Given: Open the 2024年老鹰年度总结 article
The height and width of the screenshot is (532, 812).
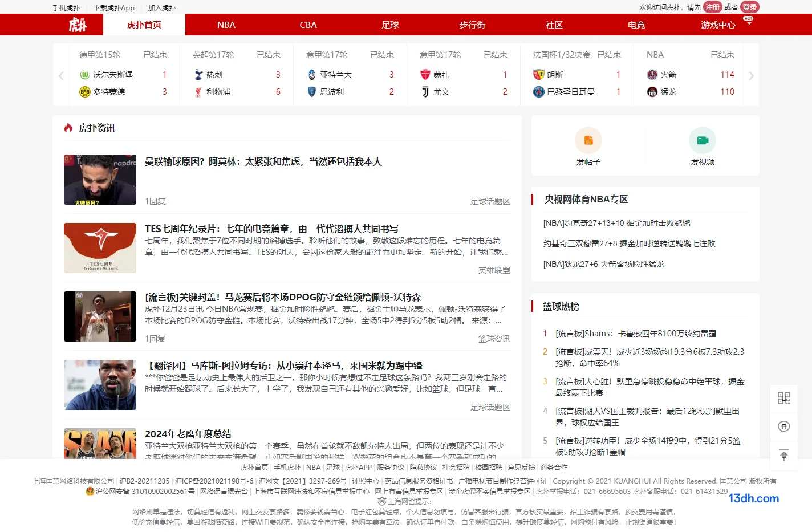Looking at the screenshot, I should [x=188, y=434].
